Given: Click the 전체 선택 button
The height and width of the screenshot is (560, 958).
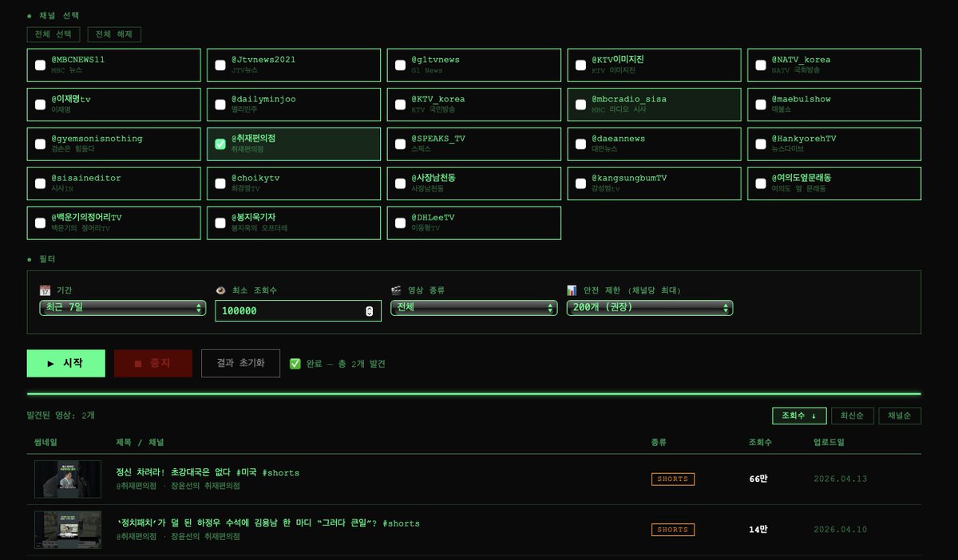Looking at the screenshot, I should pyautogui.click(x=53, y=34).
